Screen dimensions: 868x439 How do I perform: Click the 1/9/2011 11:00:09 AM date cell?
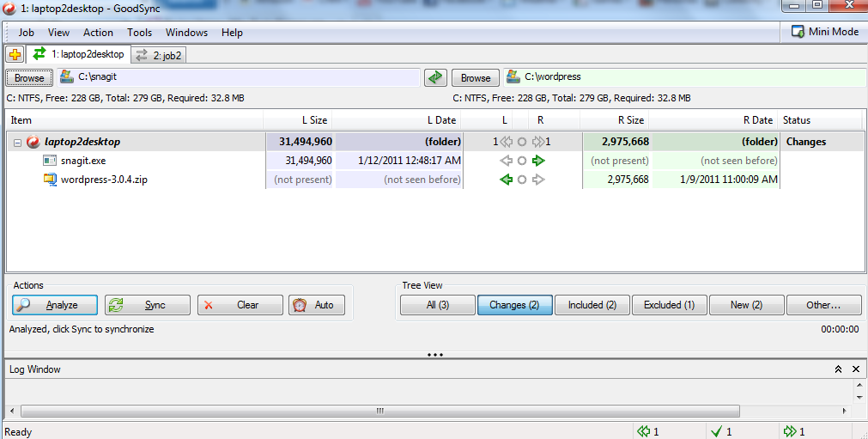[716, 180]
